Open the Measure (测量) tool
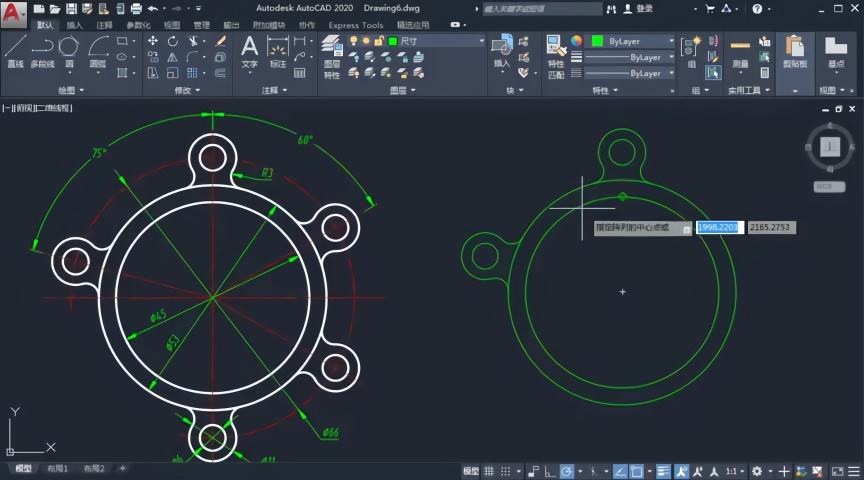This screenshot has height=480, width=864. [740, 53]
